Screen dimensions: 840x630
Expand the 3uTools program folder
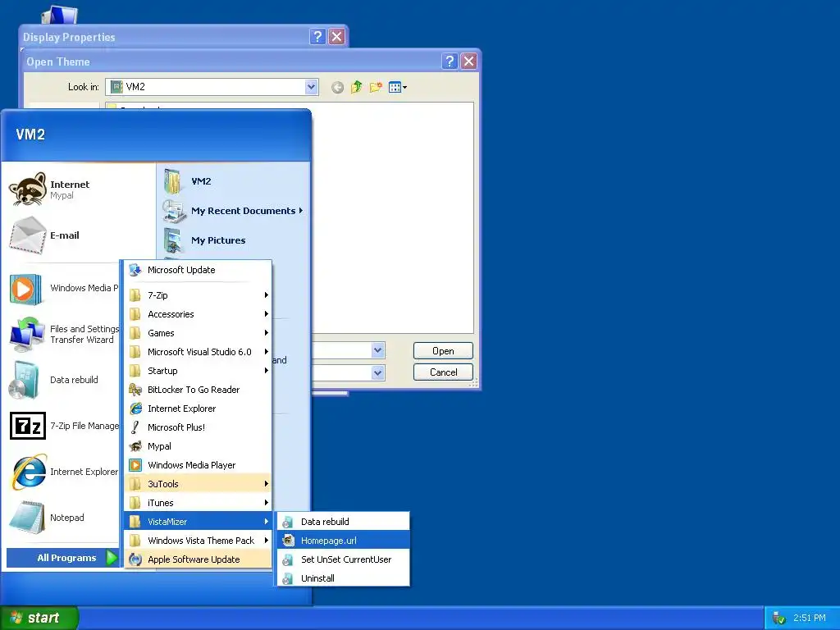pos(198,484)
